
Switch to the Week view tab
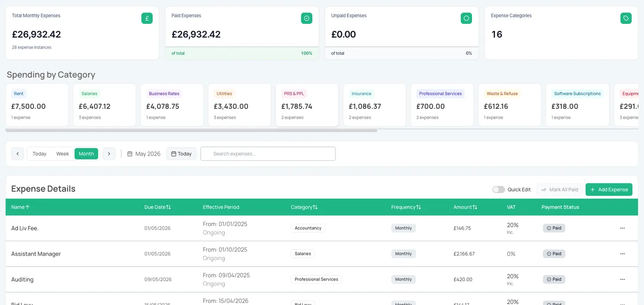tap(63, 154)
